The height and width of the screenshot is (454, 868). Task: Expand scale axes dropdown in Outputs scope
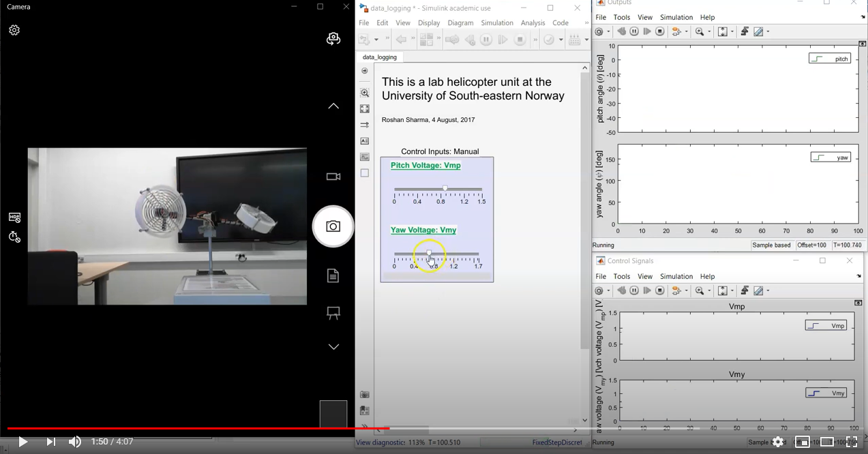tap(732, 32)
